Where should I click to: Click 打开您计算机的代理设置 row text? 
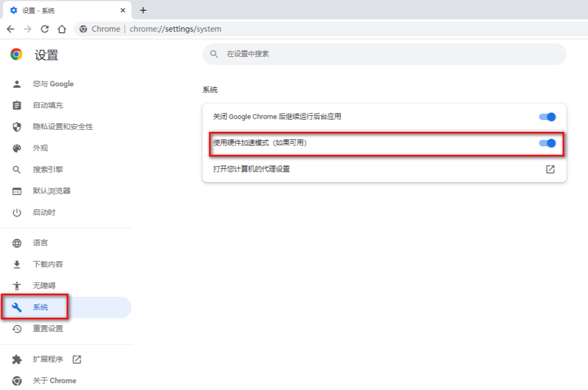coord(251,169)
